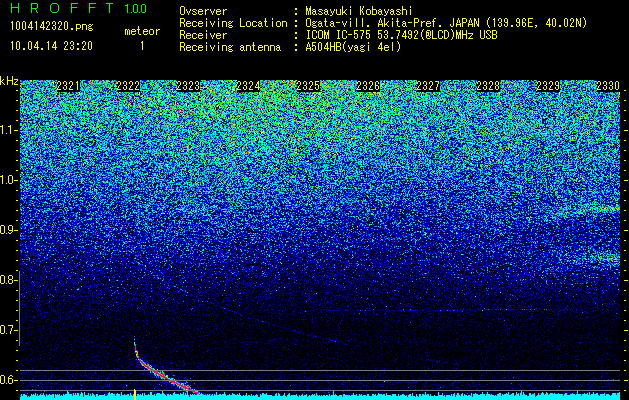Click the 'Receiver' field label
The height and width of the screenshot is (400, 629).
[203, 35]
